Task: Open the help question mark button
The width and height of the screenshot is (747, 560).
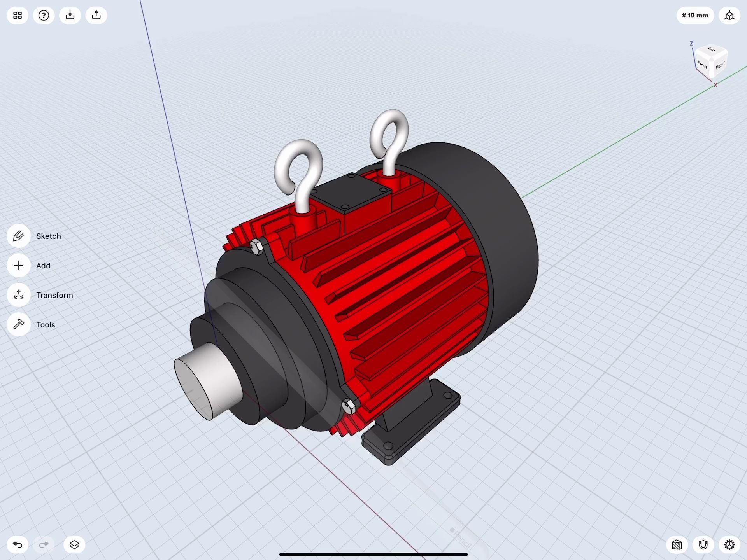Action: point(44,16)
